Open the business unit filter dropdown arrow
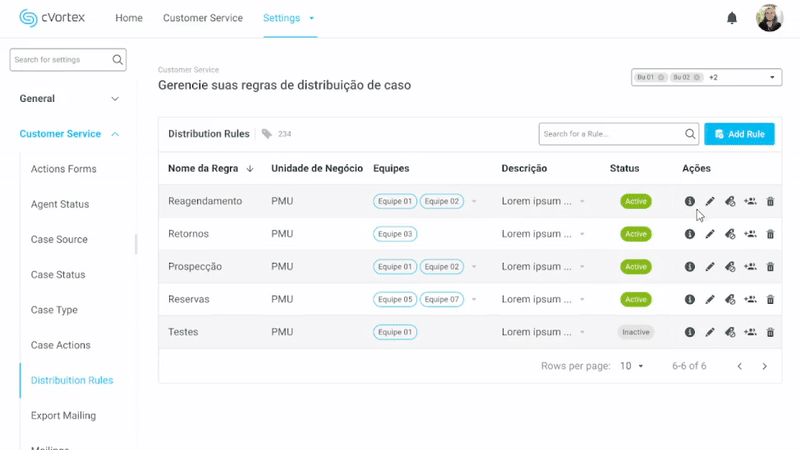Screen dimensions: 800x450 772,78
